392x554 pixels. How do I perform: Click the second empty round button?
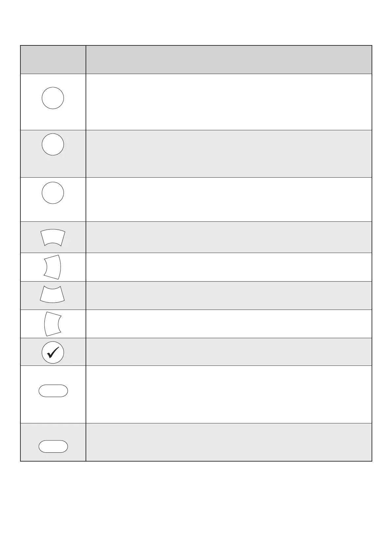pyautogui.click(x=53, y=144)
